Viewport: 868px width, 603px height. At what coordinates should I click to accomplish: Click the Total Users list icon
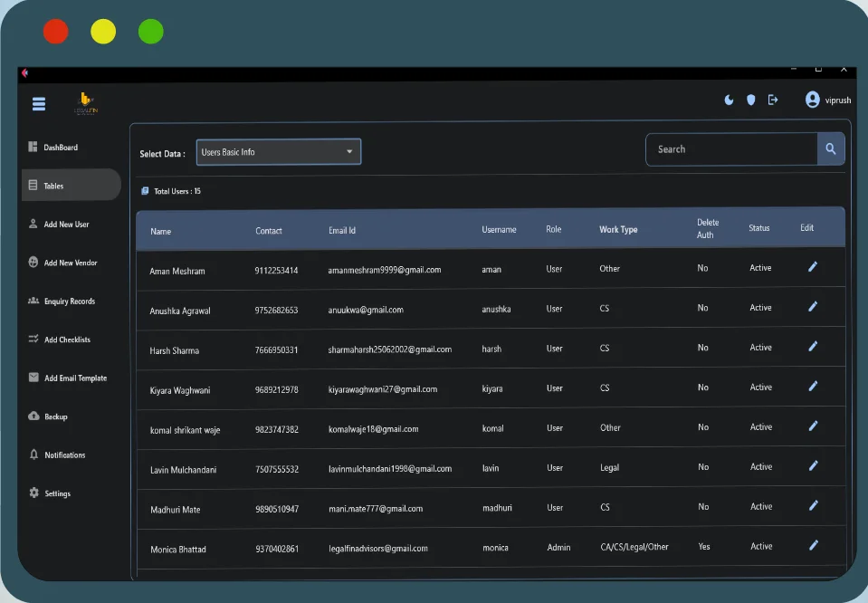click(145, 191)
